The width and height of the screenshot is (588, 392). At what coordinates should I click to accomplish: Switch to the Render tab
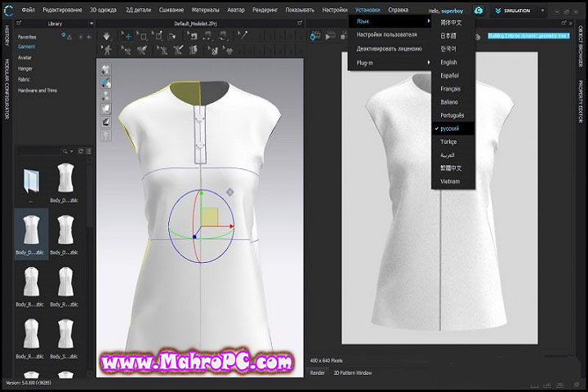[317, 373]
